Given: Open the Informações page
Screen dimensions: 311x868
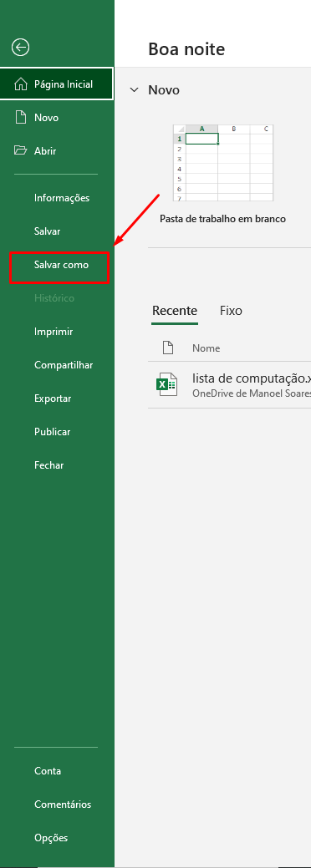Looking at the screenshot, I should pyautogui.click(x=62, y=198).
